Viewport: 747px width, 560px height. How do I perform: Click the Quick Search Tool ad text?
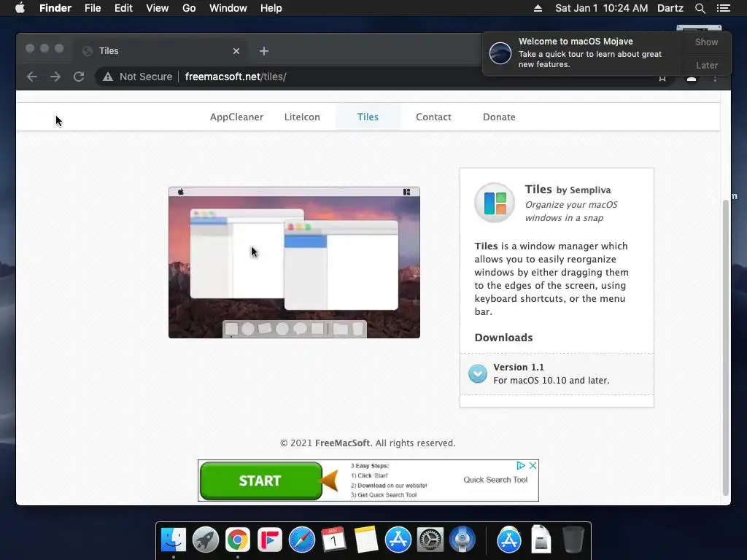495,480
